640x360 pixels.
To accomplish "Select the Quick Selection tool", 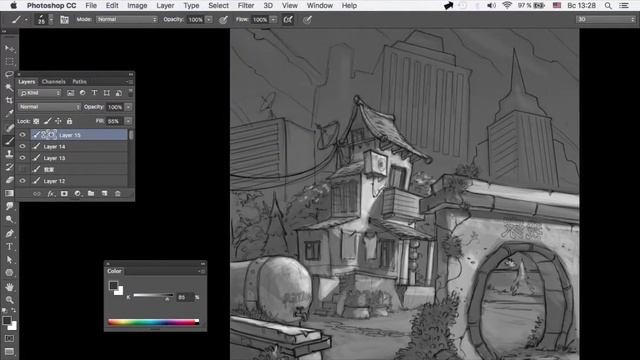I will (9, 87).
